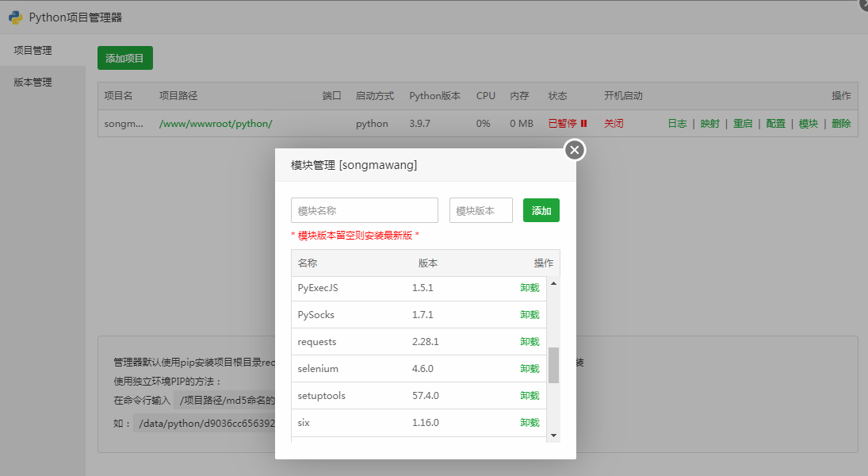The height and width of the screenshot is (476, 868).
Task: Click 重启 to restart the project
Action: point(743,124)
